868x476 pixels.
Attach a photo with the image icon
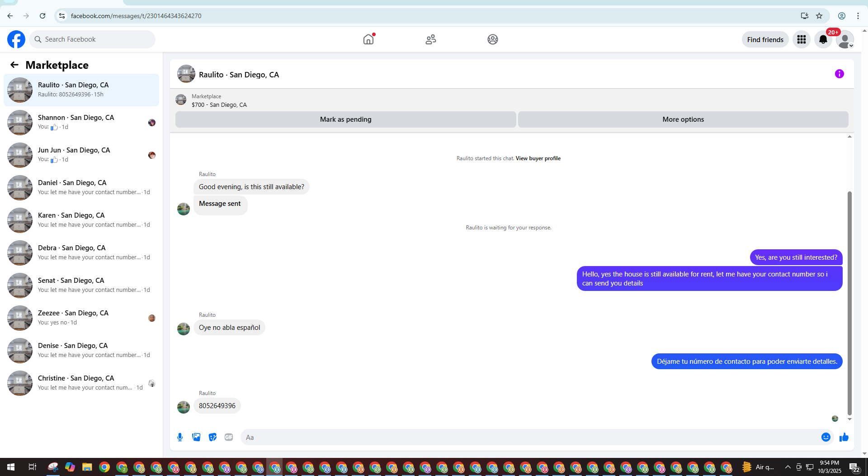[x=196, y=437]
